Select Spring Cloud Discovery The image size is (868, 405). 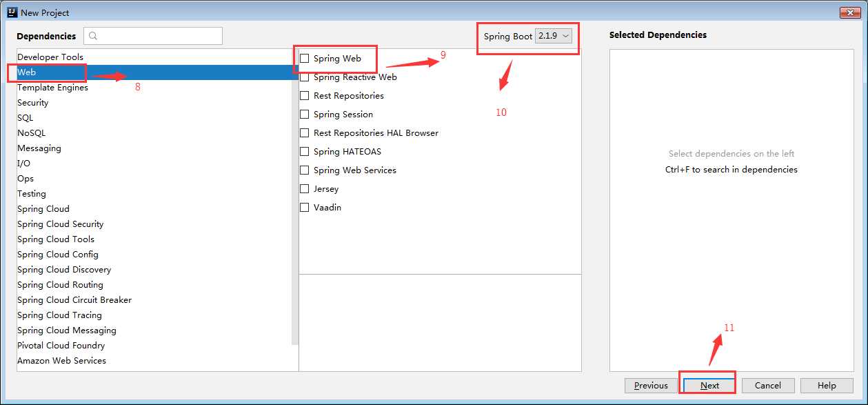154,270
